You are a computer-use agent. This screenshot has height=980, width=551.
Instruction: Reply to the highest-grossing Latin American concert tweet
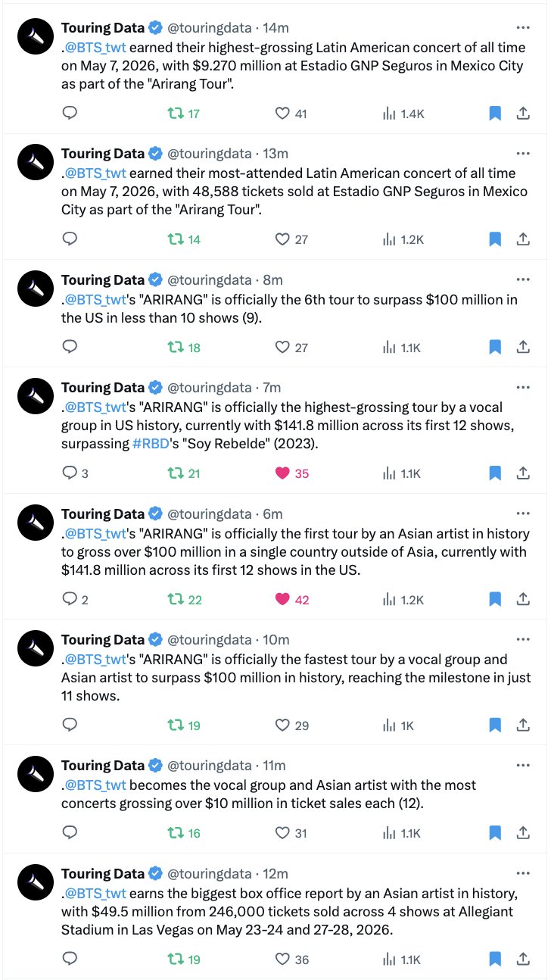(x=70, y=113)
